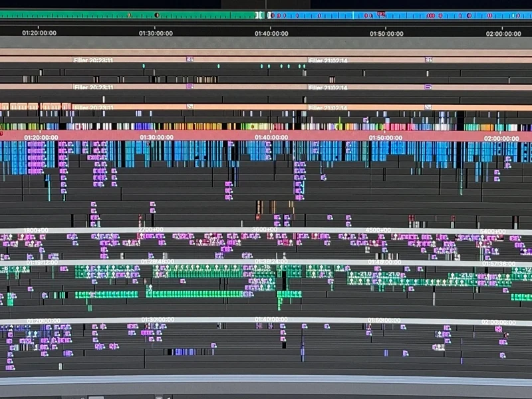The image size is (532, 399).
Task: Click the 01:28:48:00 timecode label
Action: 158,261
